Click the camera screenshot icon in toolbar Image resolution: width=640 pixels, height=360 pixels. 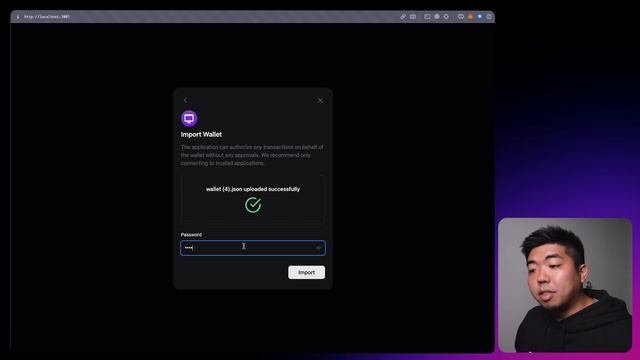point(413,17)
